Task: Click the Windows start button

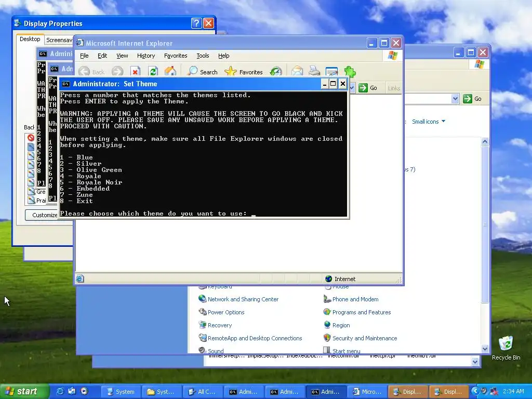Action: click(24, 392)
